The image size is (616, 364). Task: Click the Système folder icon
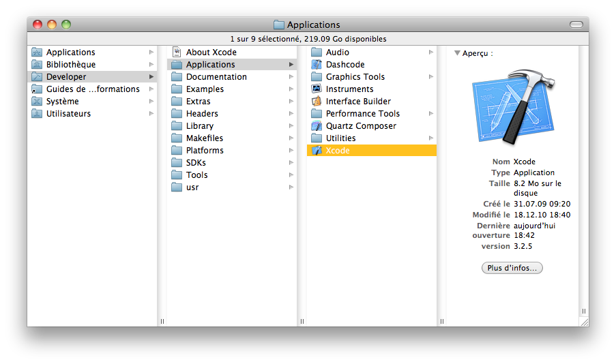pos(37,102)
